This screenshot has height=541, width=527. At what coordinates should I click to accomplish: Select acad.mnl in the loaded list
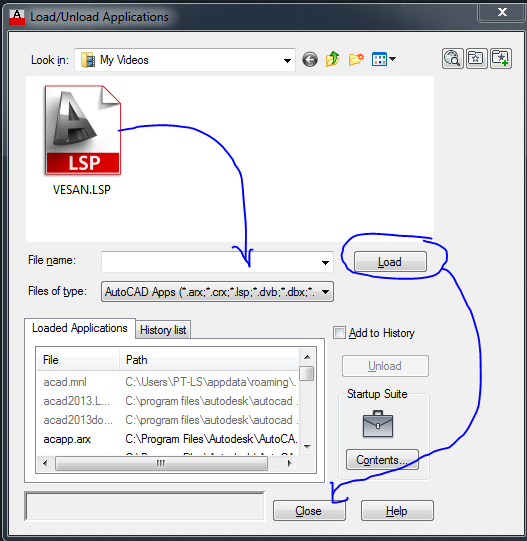(x=65, y=382)
